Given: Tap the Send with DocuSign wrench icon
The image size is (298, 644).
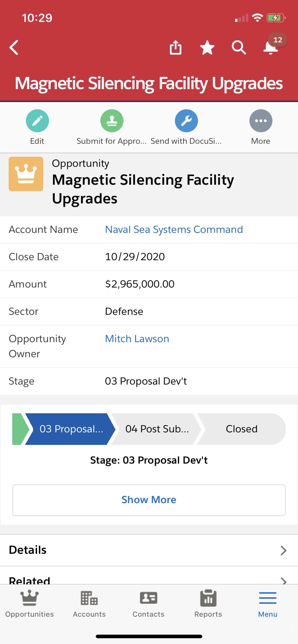Looking at the screenshot, I should click(186, 121).
